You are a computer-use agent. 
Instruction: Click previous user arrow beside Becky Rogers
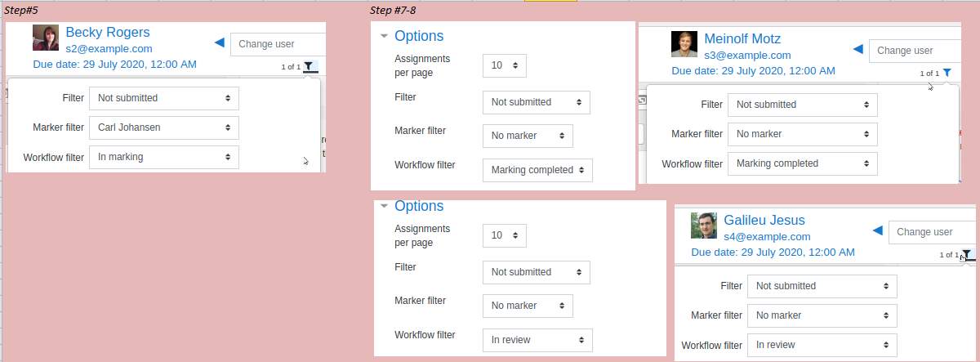click(x=218, y=42)
